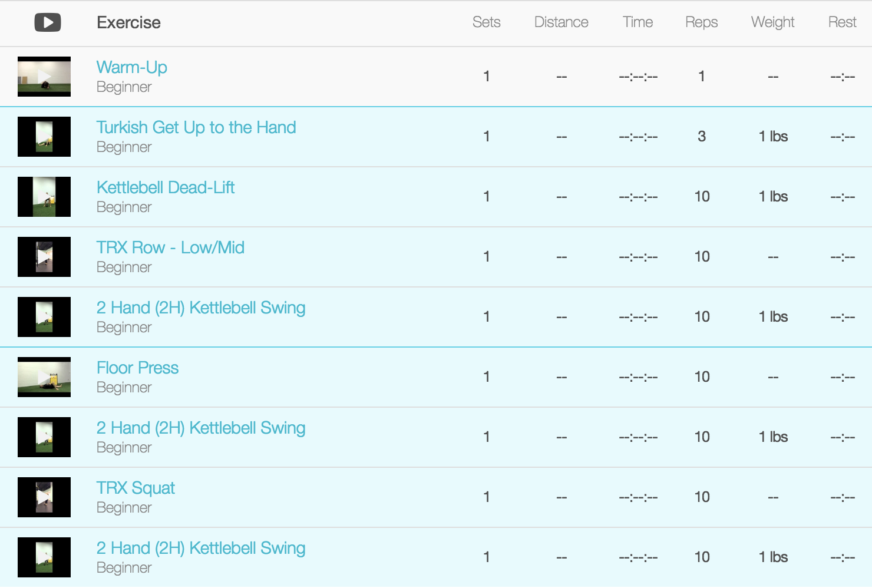The image size is (872, 588).
Task: Play the Floor Press video thumbnail
Action: tap(44, 377)
